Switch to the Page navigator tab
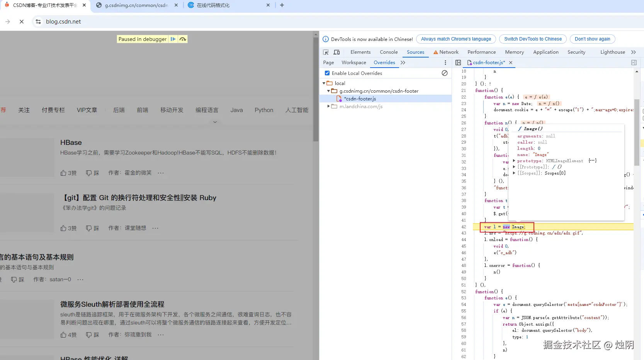The width and height of the screenshot is (644, 360). pos(328,63)
